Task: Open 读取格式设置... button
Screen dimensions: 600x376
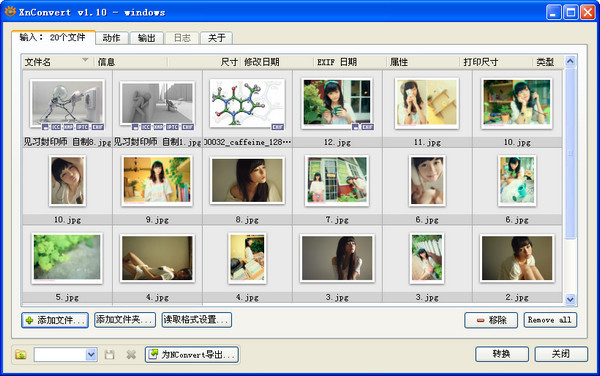Action: (197, 320)
